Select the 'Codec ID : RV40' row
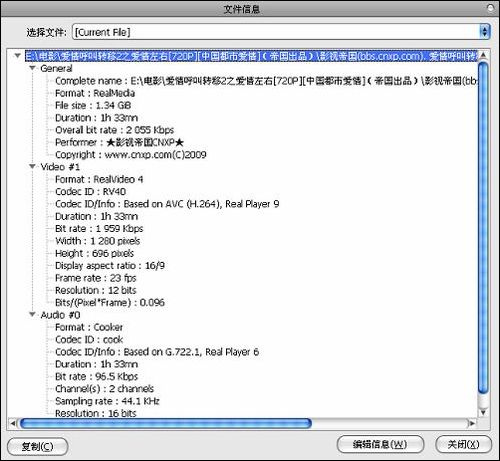The width and height of the screenshot is (500, 461). point(90,192)
